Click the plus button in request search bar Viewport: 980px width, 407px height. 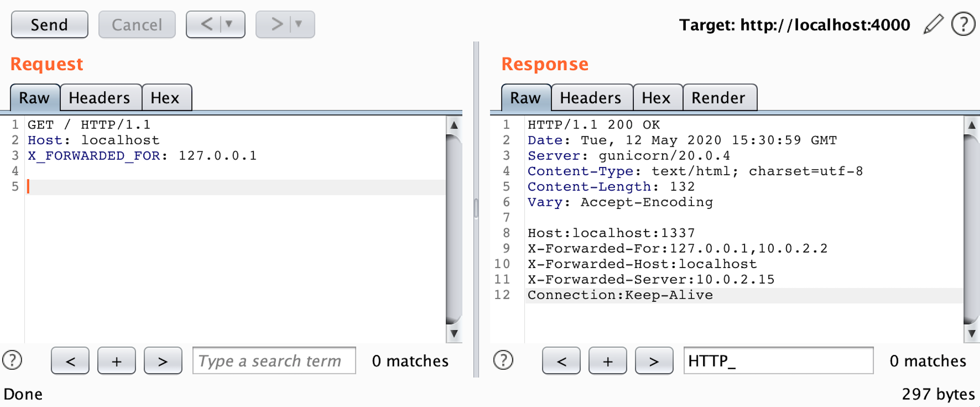click(117, 361)
